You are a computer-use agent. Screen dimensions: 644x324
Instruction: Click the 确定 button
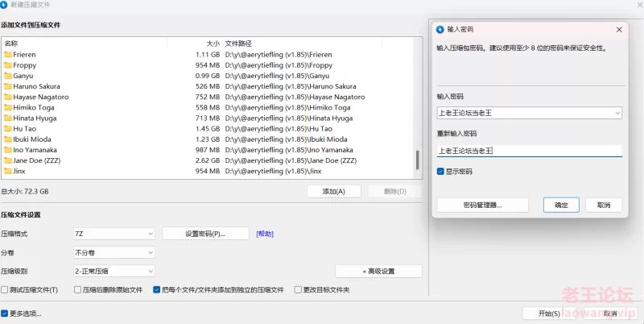561,205
